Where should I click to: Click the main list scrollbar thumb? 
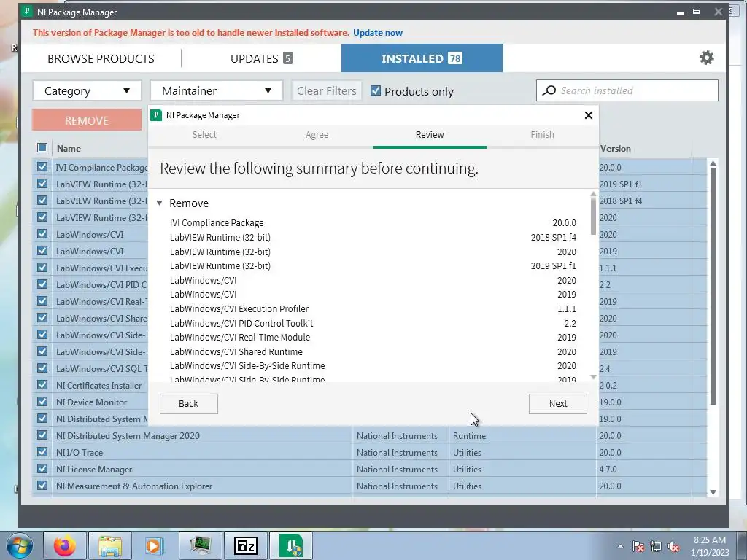pyautogui.click(x=713, y=286)
